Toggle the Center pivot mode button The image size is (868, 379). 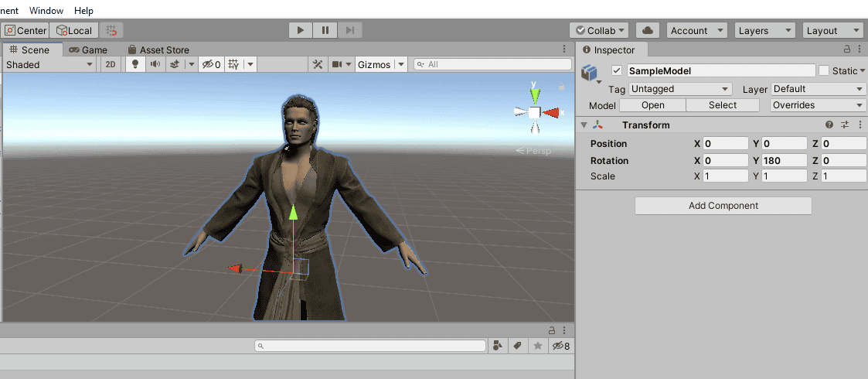click(26, 30)
